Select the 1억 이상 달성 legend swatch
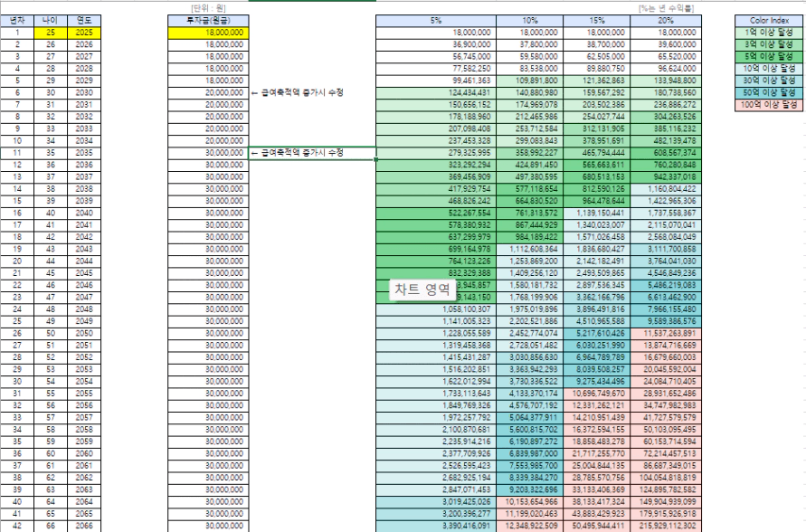The image size is (806, 532). click(769, 32)
